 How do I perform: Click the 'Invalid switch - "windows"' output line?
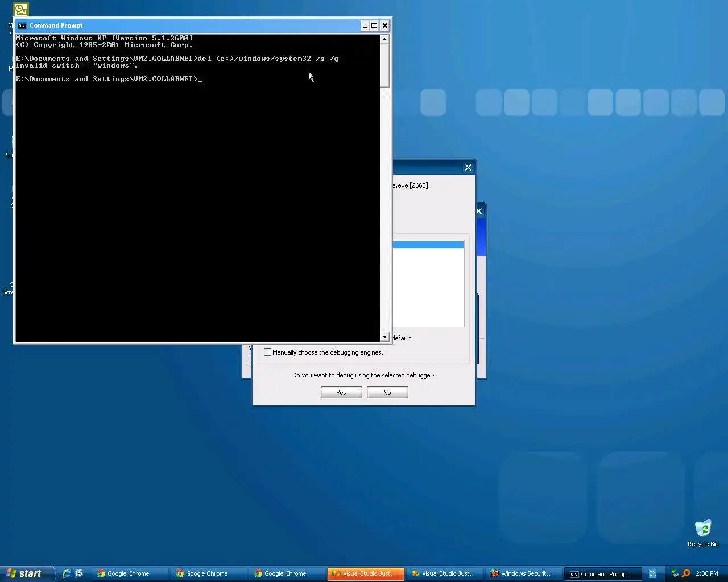pos(77,65)
